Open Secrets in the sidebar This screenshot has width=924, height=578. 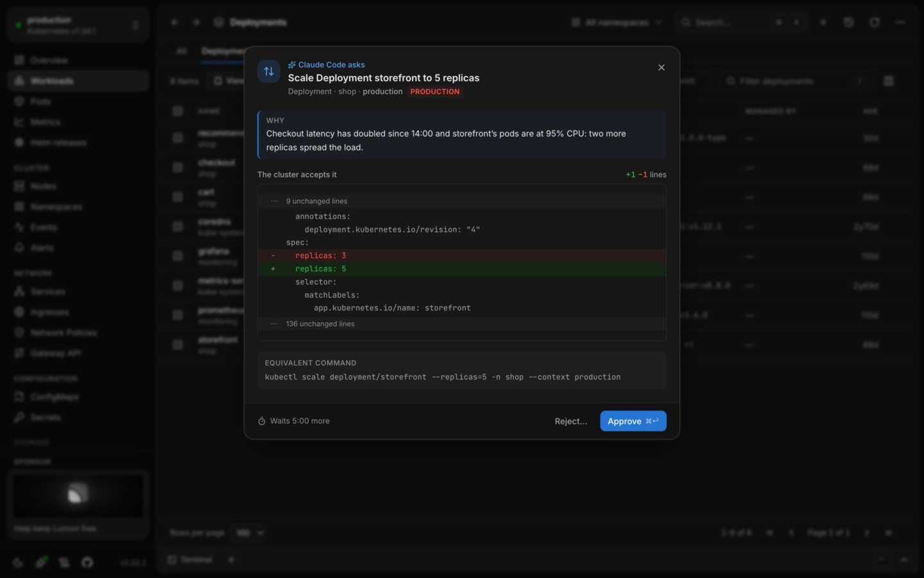(78, 417)
